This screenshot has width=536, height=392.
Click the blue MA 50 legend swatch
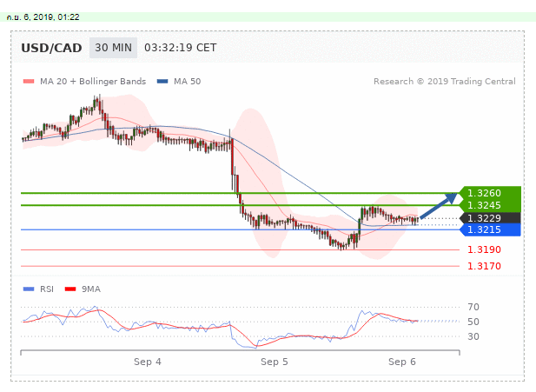coord(162,82)
